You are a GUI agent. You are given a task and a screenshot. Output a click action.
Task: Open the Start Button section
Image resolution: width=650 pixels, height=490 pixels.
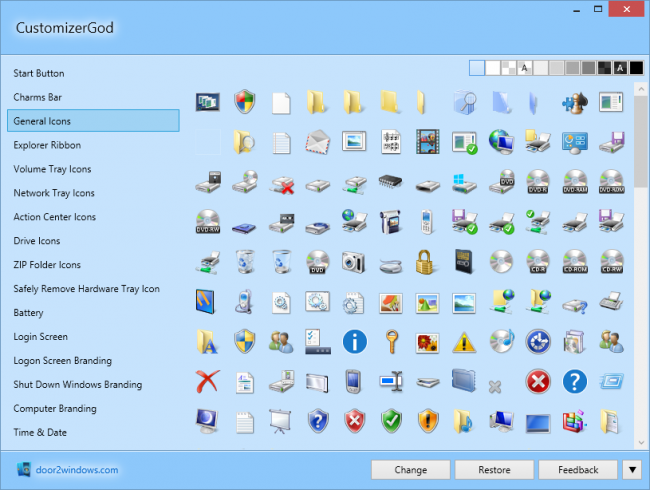pos(39,73)
